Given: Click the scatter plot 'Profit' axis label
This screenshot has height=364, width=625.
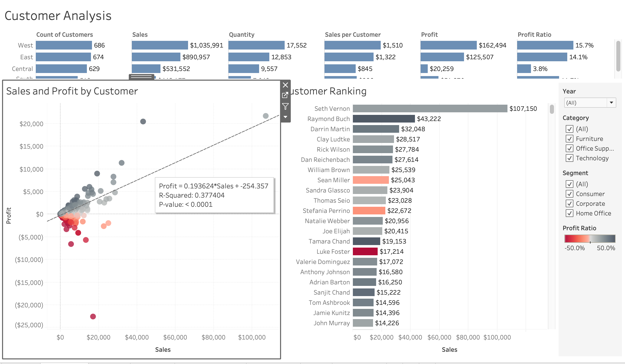Looking at the screenshot, I should point(9,215).
